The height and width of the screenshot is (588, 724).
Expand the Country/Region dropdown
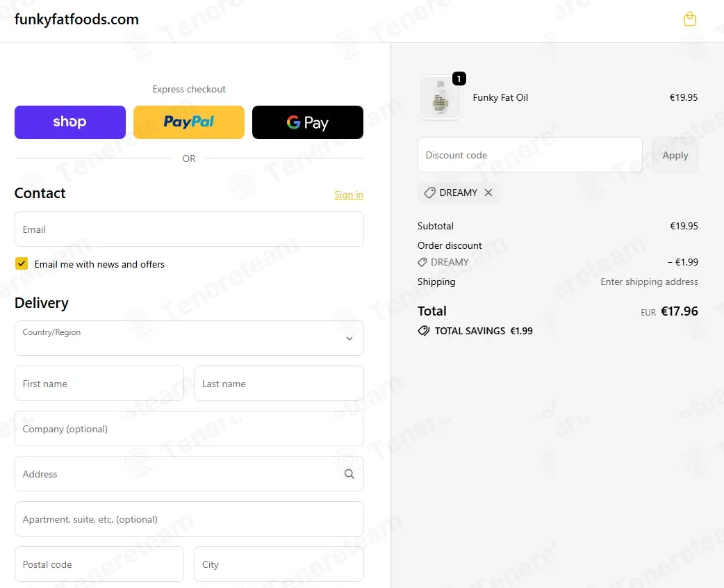(189, 338)
